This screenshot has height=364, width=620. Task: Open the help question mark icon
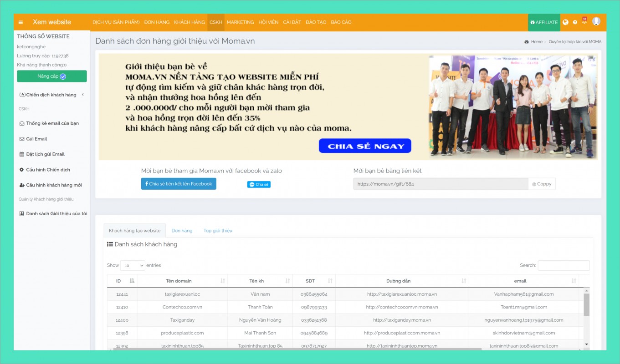coord(575,22)
